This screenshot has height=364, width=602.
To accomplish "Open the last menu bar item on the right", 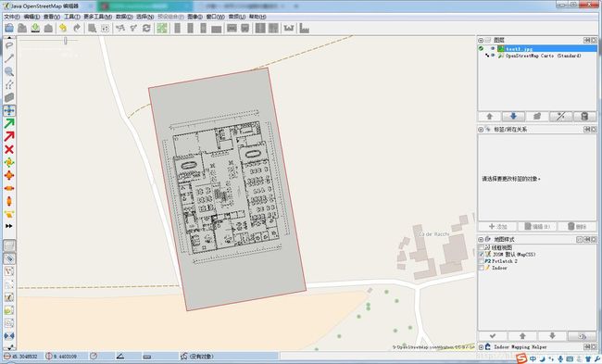I will (257, 17).
